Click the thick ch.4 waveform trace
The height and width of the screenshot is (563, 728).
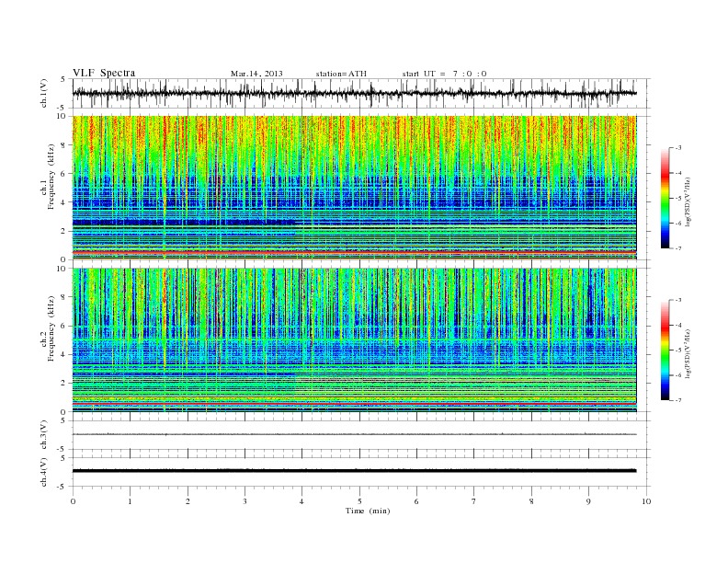point(355,471)
